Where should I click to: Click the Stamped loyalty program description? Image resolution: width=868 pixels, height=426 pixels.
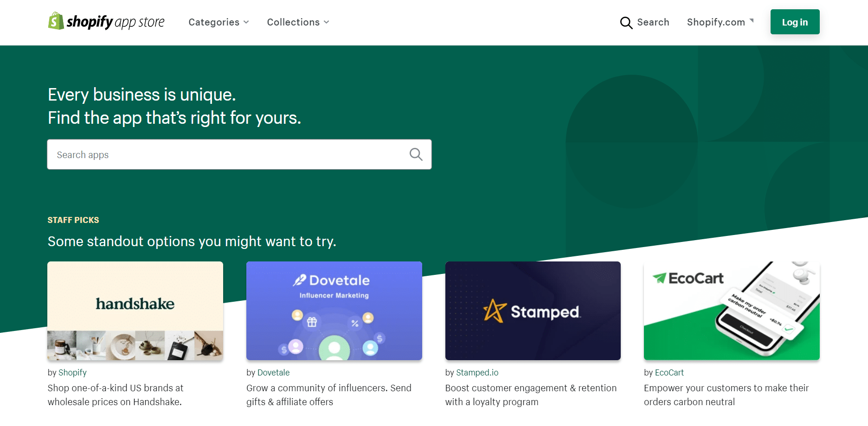531,395
